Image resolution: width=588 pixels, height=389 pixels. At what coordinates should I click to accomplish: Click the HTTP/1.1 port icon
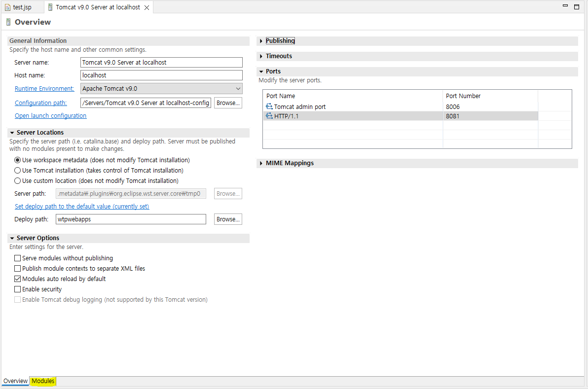point(269,116)
